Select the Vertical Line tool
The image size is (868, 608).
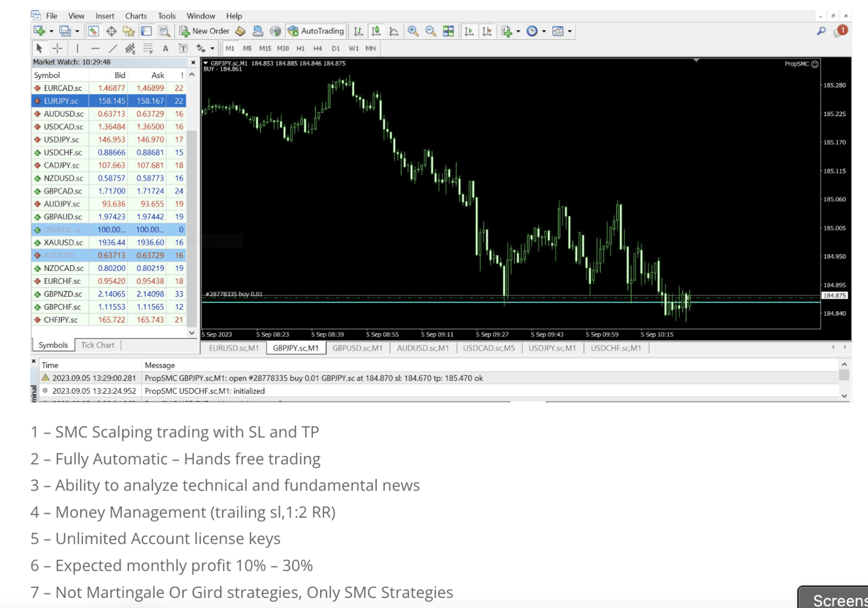[x=77, y=48]
